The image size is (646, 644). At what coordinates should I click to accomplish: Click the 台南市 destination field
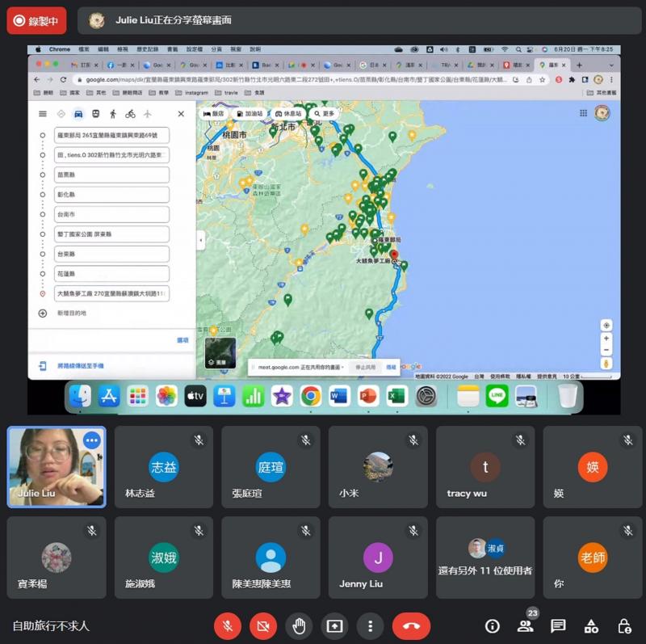[112, 214]
